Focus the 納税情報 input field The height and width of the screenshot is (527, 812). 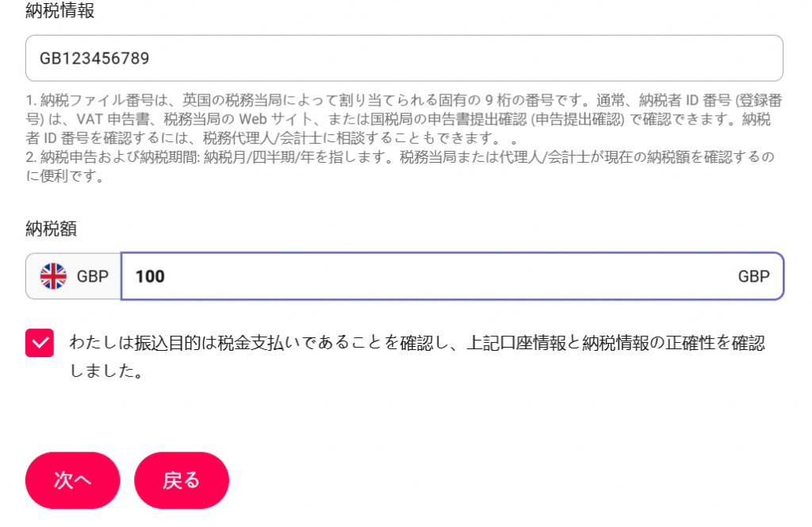point(404,58)
